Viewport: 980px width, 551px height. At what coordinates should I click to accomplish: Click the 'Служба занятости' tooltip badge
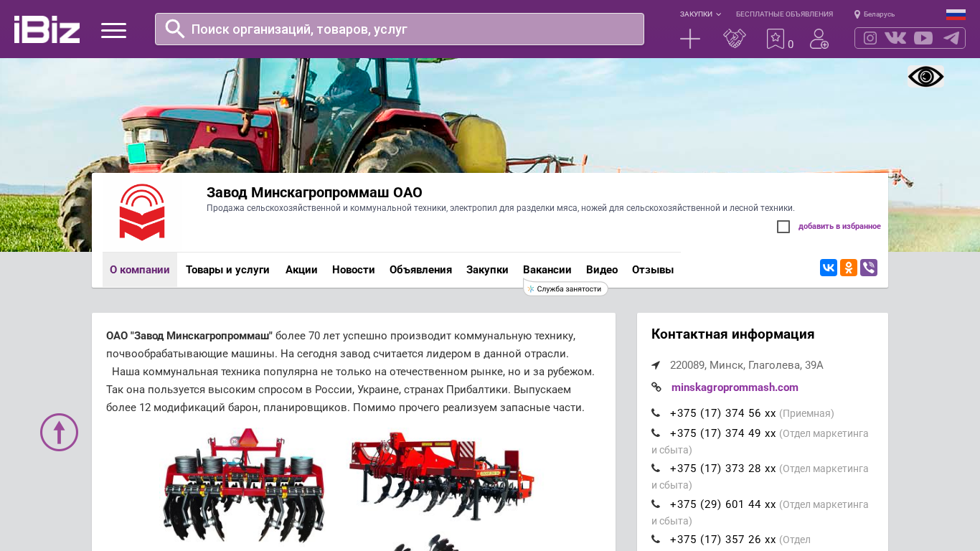(566, 288)
